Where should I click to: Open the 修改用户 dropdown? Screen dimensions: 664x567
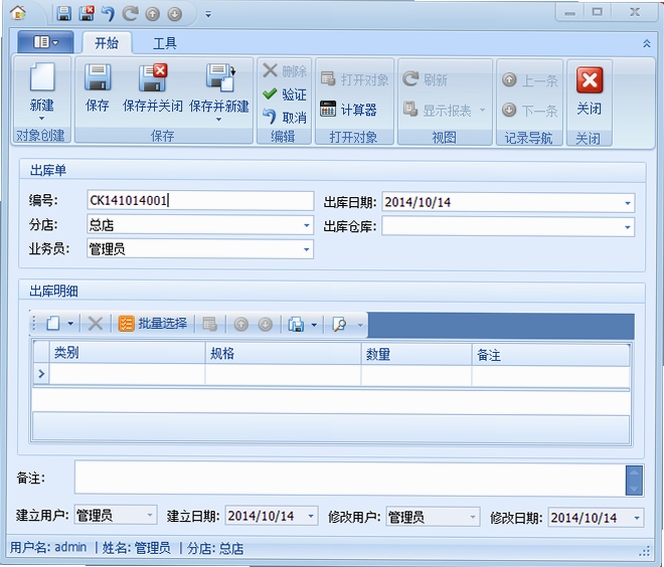point(473,517)
